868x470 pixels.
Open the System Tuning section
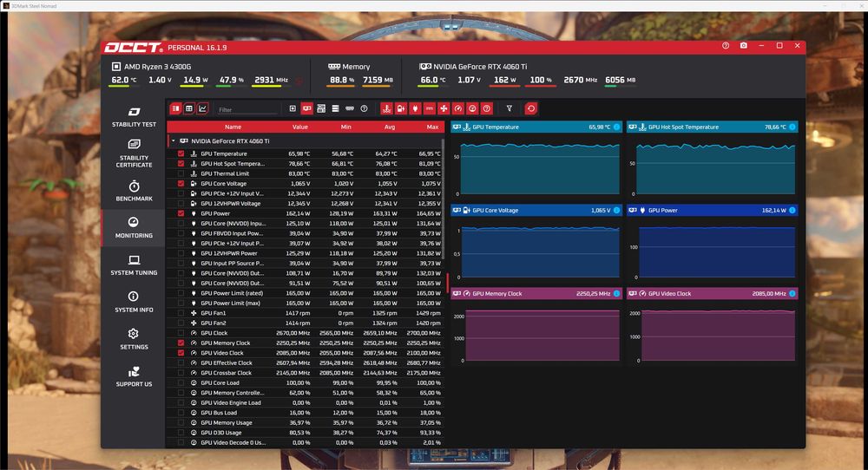(x=134, y=264)
